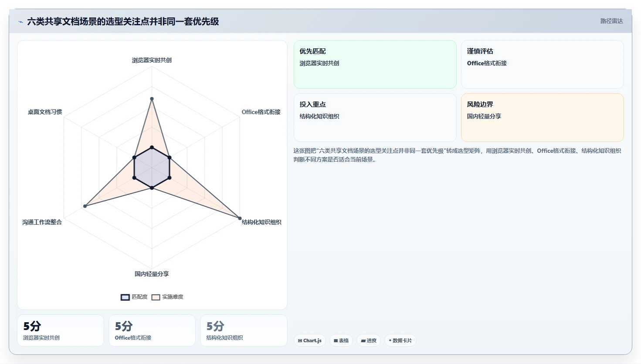641x364 pixels.
Task: Click the 5分 浏览器实时共创 score card
Action: click(61, 330)
